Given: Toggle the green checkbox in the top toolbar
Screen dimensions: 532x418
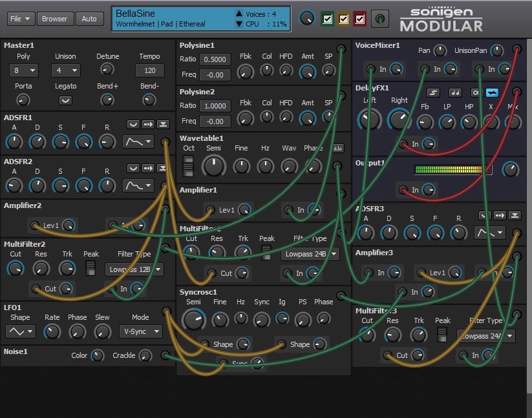Looking at the screenshot, I should [328, 19].
